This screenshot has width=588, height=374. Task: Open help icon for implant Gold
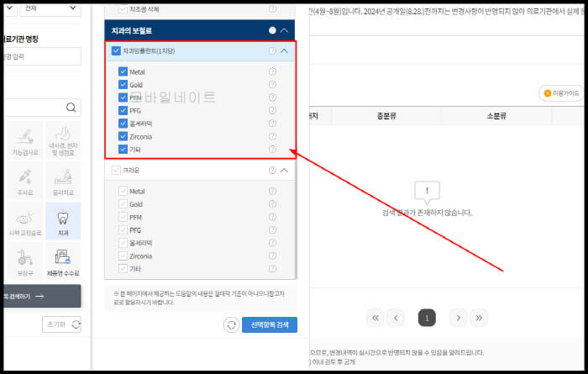(x=272, y=84)
